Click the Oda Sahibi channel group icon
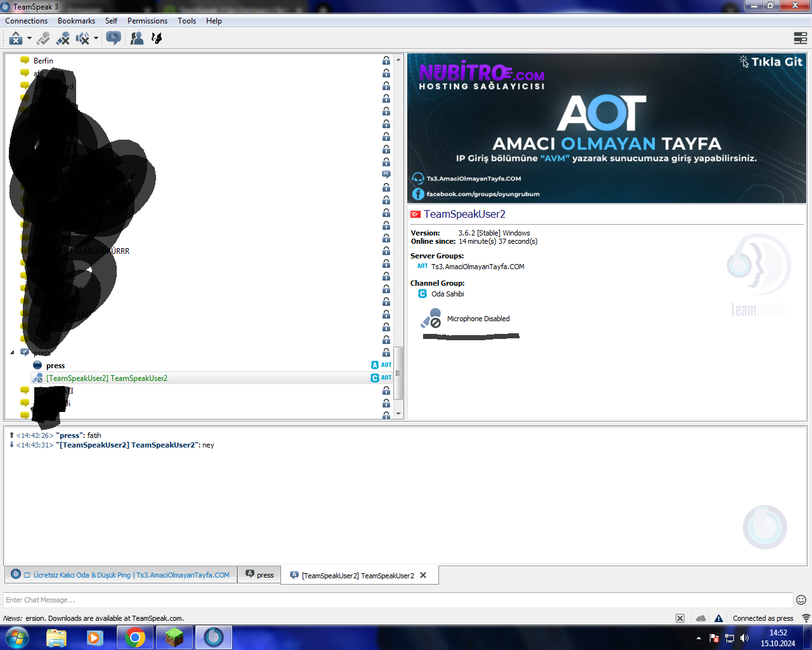 (422, 294)
